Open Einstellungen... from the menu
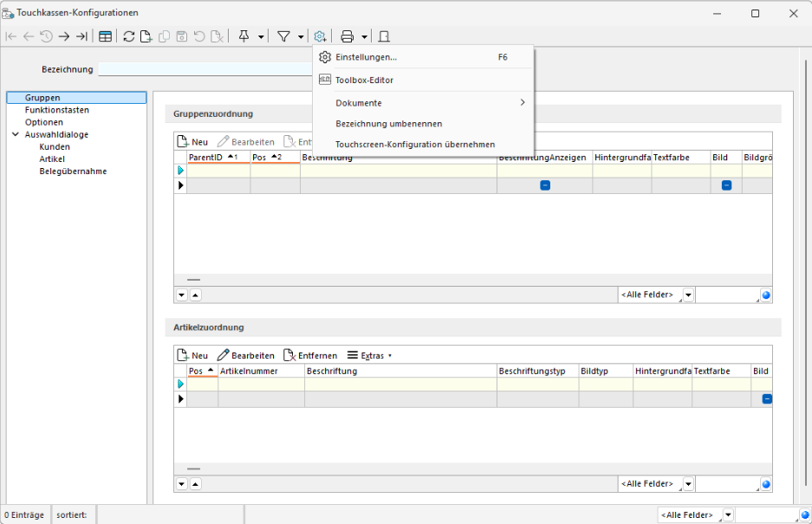Image resolution: width=812 pixels, height=524 pixels. click(366, 57)
